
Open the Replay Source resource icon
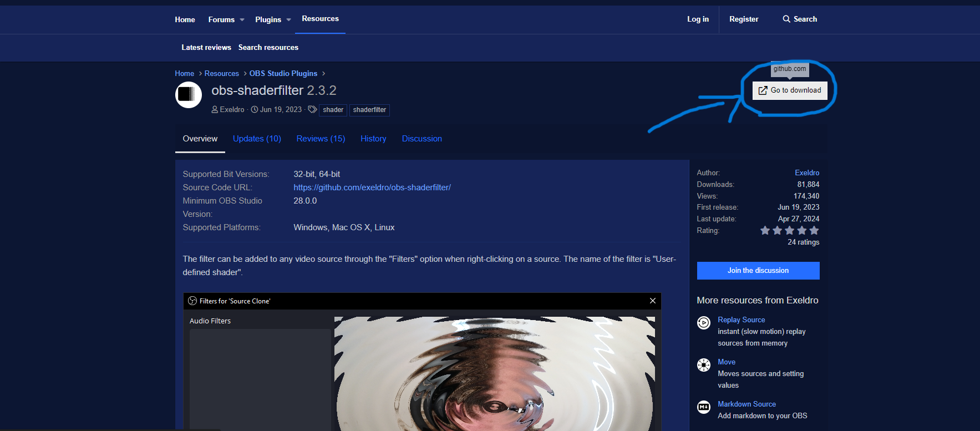click(704, 323)
